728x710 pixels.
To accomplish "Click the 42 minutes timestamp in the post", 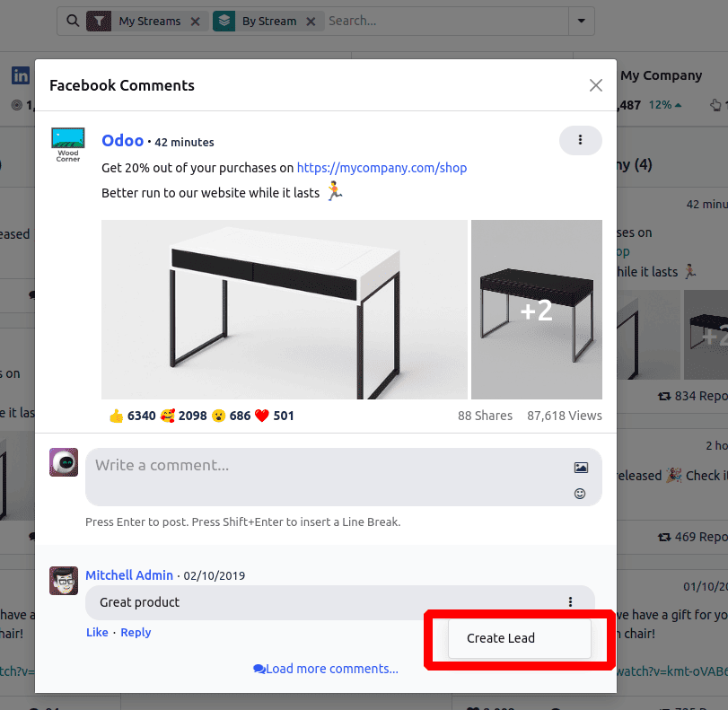I will pos(184,142).
